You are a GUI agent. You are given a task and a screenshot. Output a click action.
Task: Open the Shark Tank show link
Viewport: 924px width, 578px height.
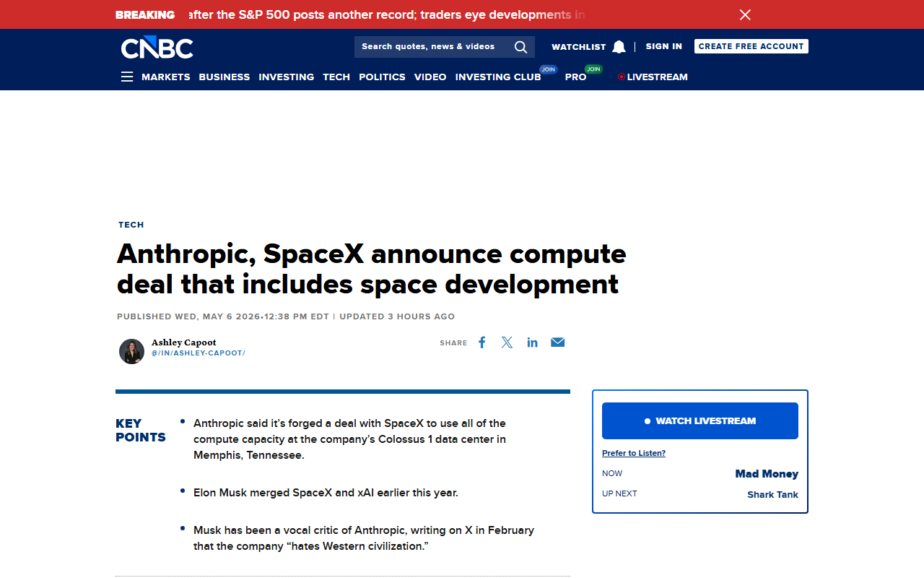[x=773, y=494]
